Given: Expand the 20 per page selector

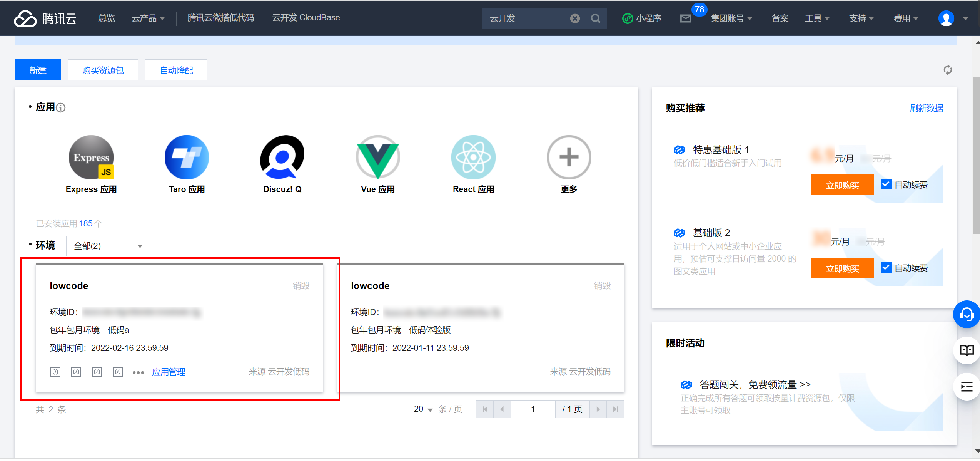Looking at the screenshot, I should click(423, 409).
